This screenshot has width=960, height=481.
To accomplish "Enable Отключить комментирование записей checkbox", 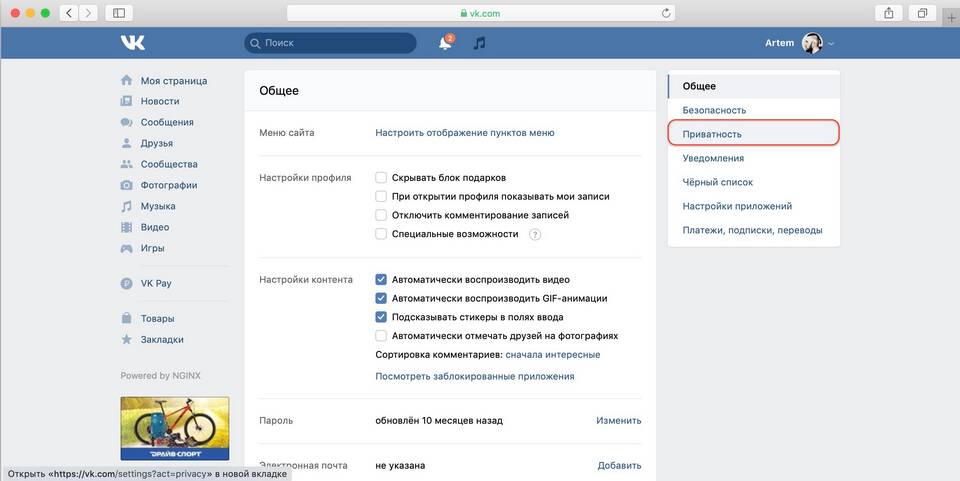I will pyautogui.click(x=381, y=215).
